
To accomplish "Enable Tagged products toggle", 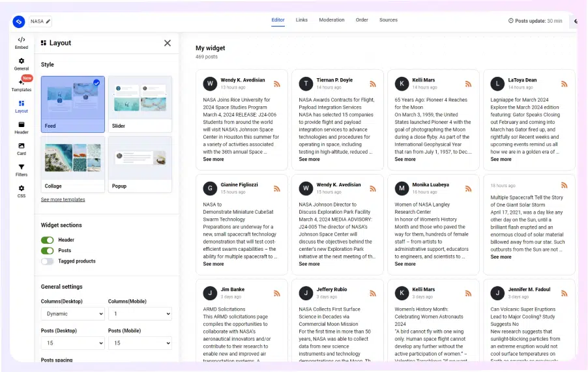I will [47, 261].
